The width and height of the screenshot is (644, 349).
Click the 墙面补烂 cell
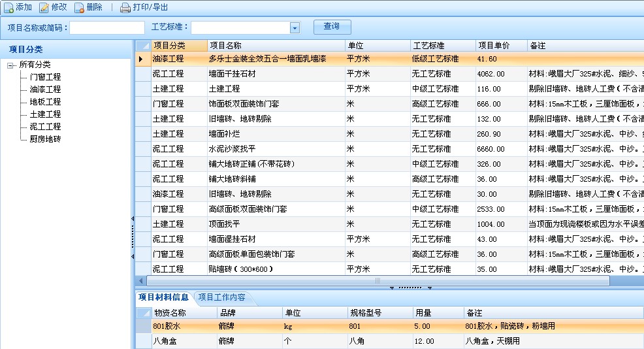click(276, 134)
